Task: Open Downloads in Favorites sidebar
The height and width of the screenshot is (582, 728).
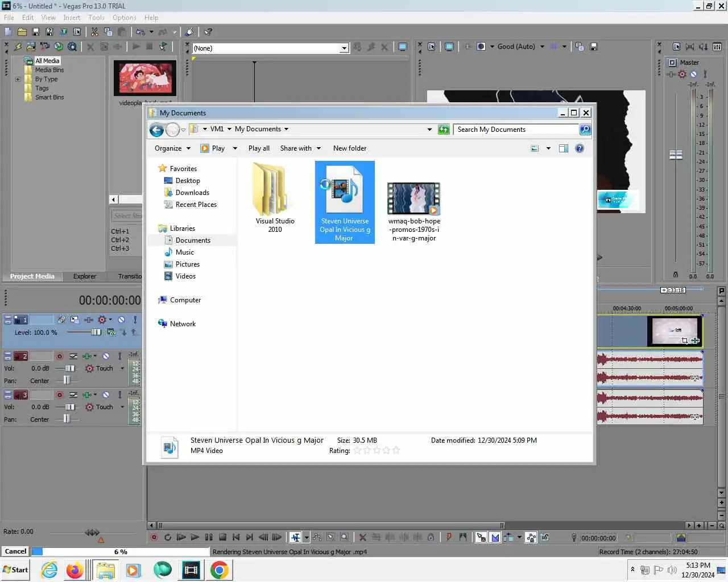Action: pyautogui.click(x=192, y=193)
